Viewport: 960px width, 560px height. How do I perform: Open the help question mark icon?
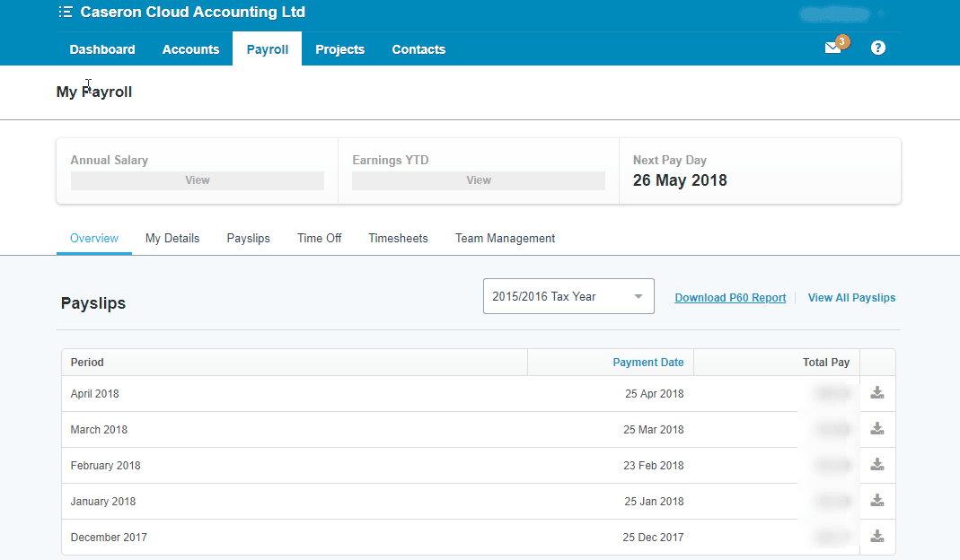878,48
